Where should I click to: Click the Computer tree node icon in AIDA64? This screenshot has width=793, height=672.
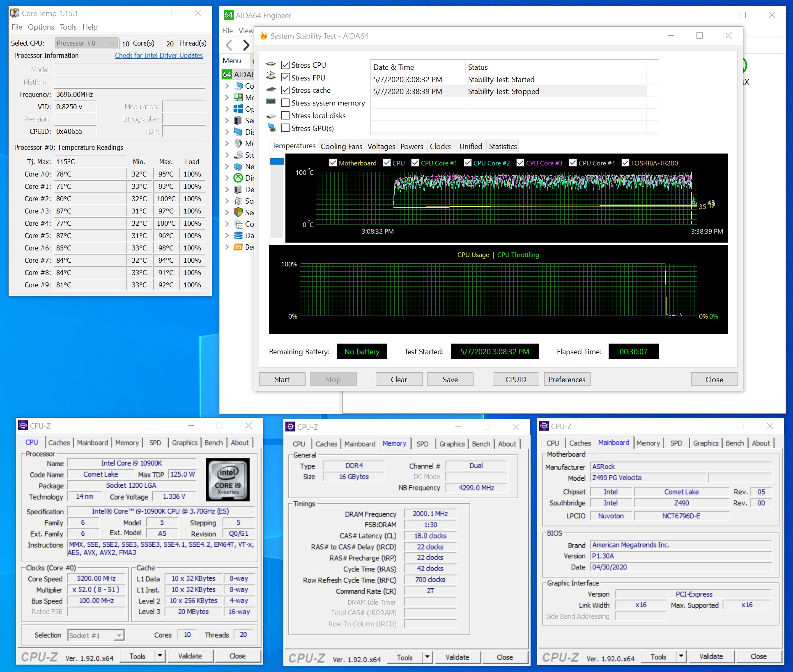point(238,86)
